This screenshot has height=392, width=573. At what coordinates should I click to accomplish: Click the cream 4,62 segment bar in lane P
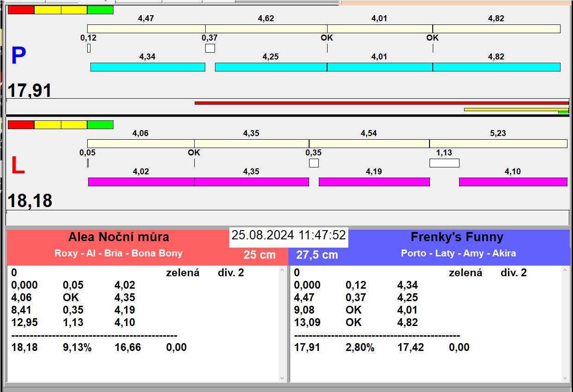pos(266,29)
